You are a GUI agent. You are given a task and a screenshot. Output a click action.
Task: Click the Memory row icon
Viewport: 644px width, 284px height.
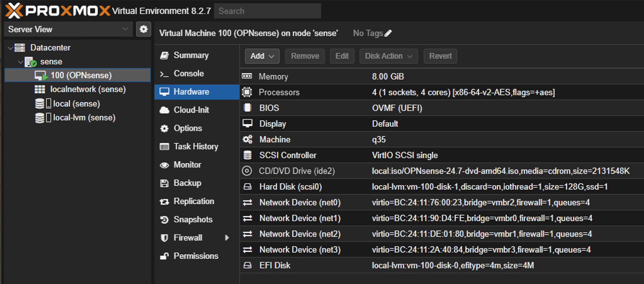point(247,76)
